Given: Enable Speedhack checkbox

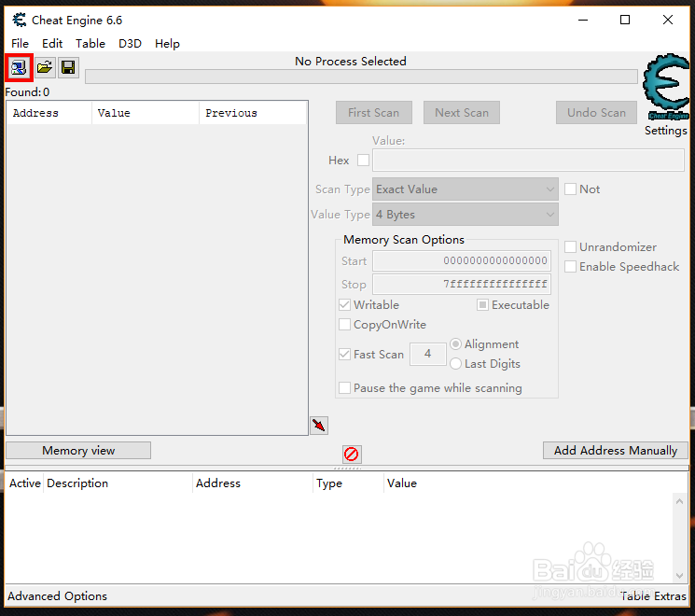Looking at the screenshot, I should (570, 267).
